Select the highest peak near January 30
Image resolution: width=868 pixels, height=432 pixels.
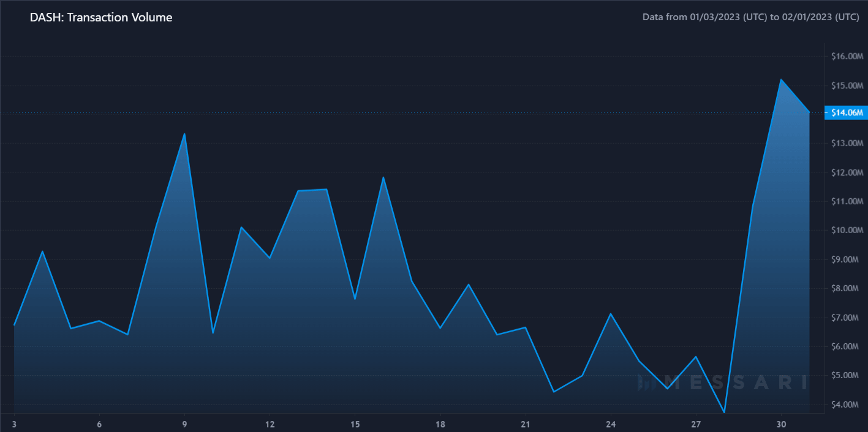tap(782, 80)
